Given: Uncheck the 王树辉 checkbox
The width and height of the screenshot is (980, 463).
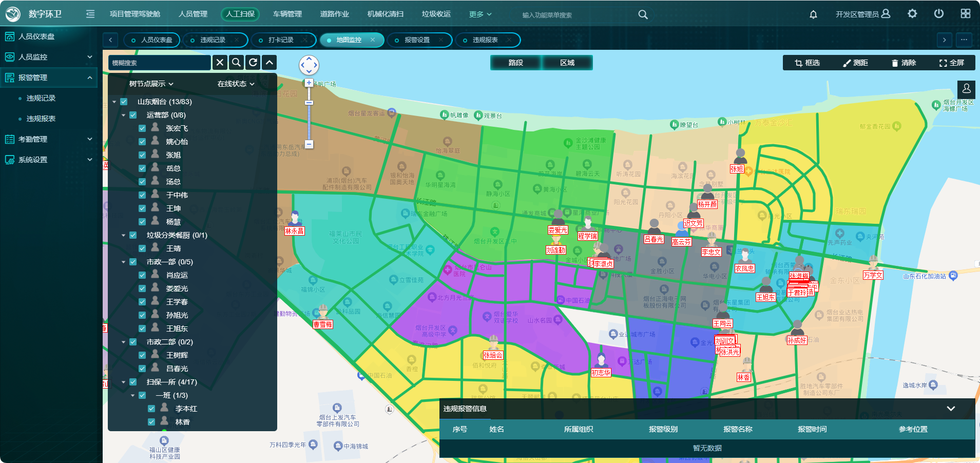Looking at the screenshot, I should 142,355.
